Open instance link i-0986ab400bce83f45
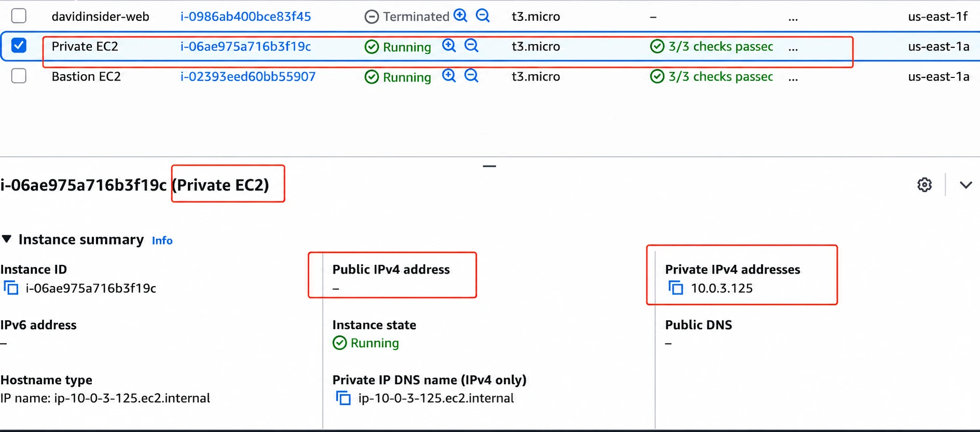The width and height of the screenshot is (980, 432). [245, 17]
